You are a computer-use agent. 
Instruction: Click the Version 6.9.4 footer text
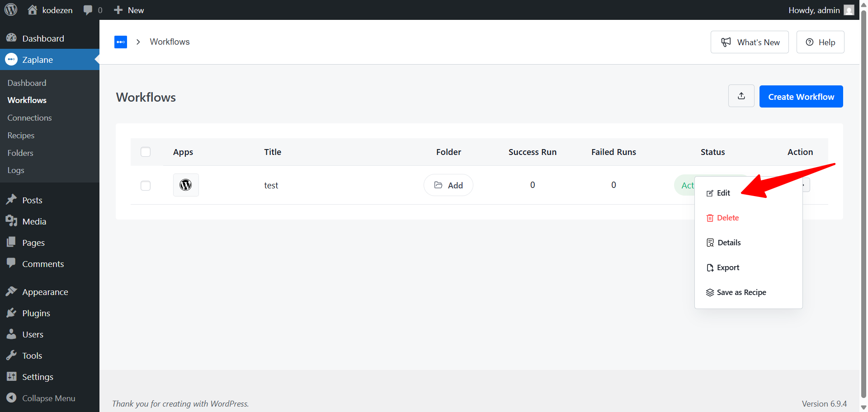click(x=824, y=404)
